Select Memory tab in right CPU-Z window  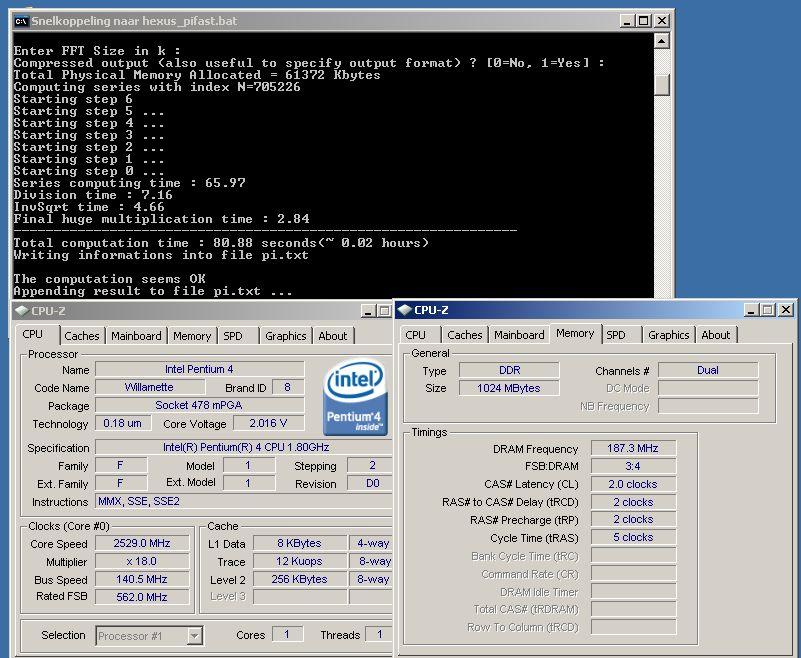click(575, 334)
